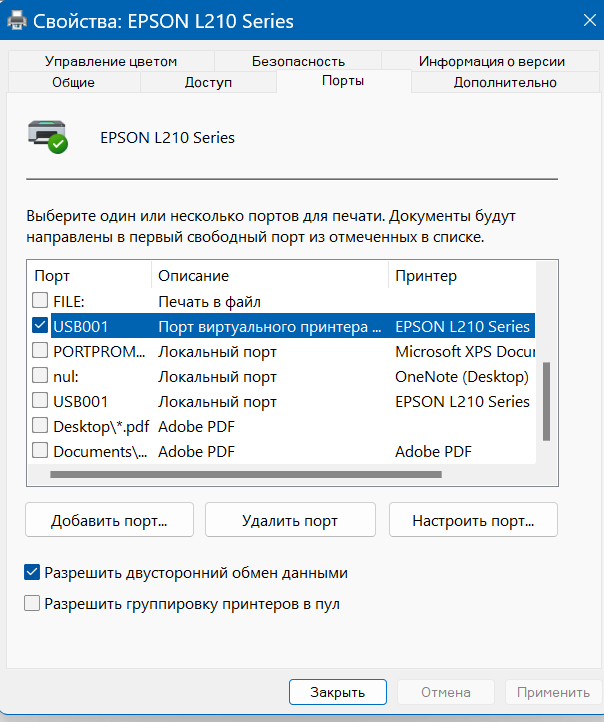
Task: Select the nul: port name
Action: click(x=66, y=377)
